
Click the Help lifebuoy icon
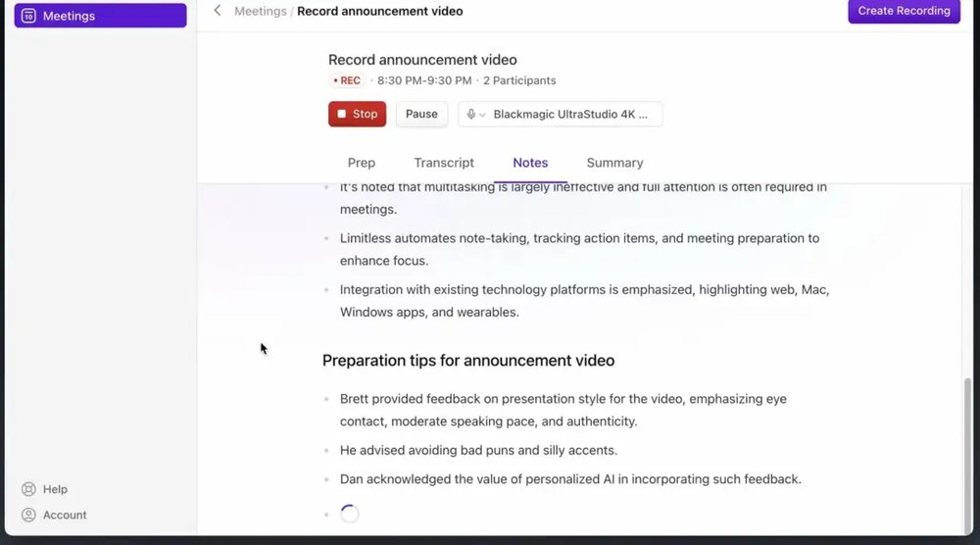[28, 489]
